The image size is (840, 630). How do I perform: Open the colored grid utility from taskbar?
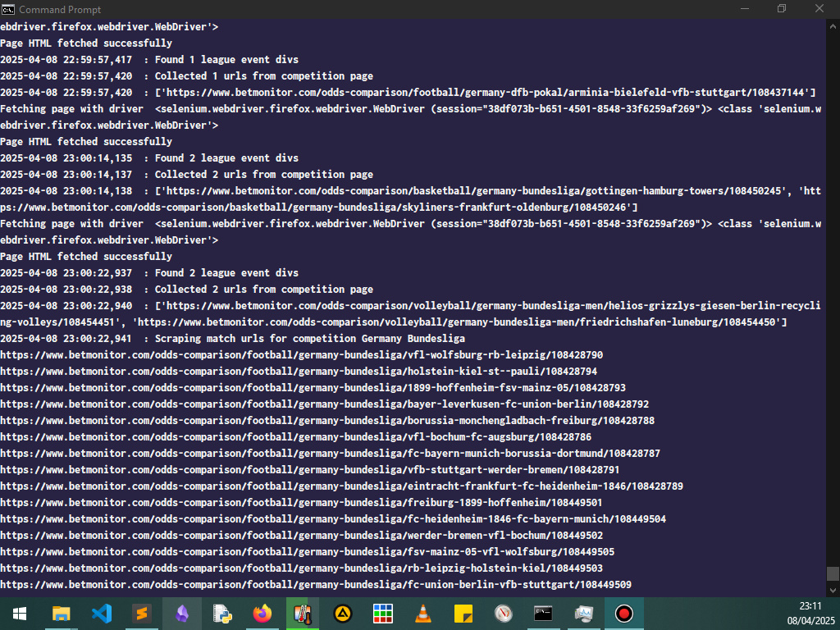coord(382,613)
